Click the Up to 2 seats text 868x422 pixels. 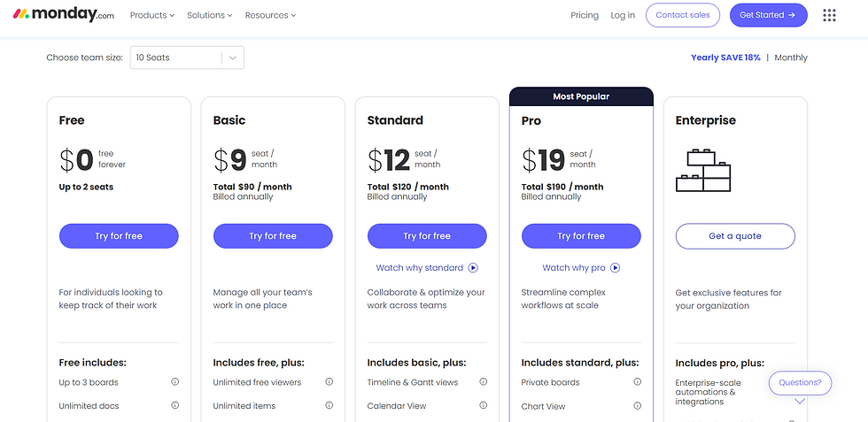(x=86, y=187)
